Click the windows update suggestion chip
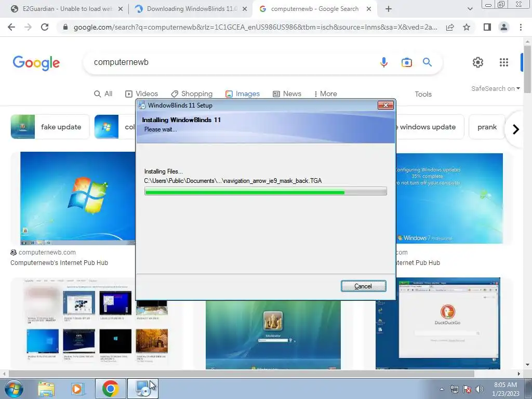Screen dimensions: 532x399 pyautogui.click(x=430, y=127)
